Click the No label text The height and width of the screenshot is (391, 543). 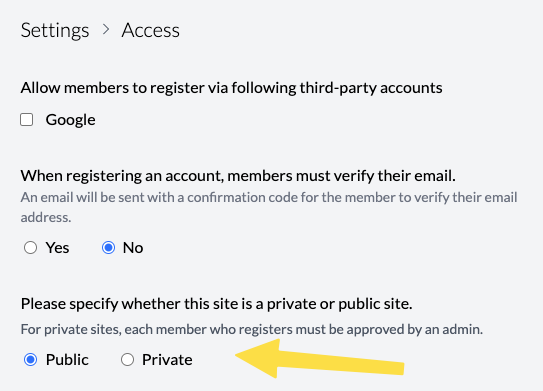[x=133, y=248]
